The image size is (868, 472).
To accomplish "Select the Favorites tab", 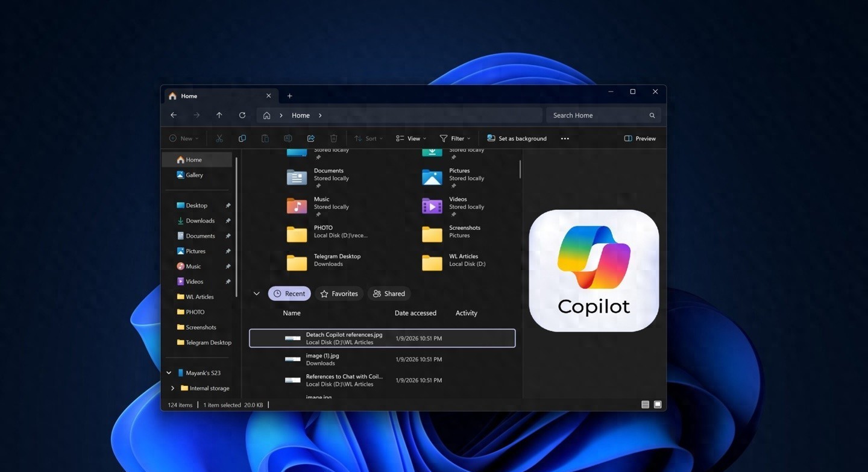I will point(339,294).
